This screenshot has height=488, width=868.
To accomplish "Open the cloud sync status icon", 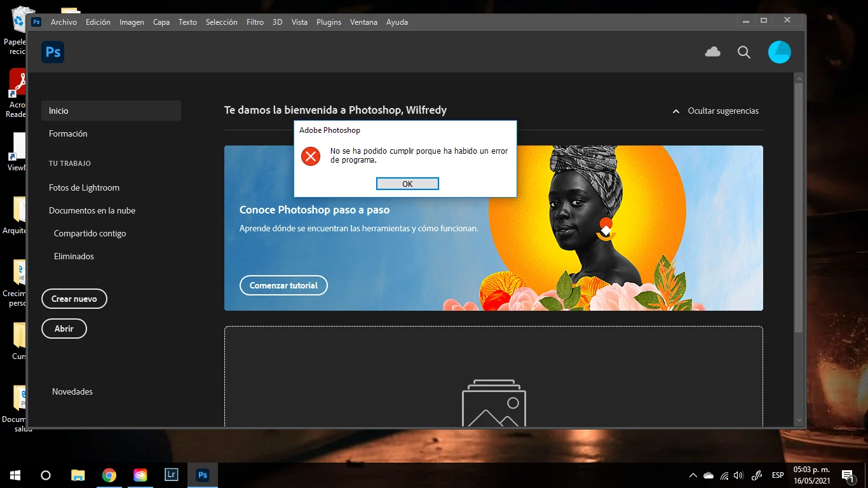I will click(713, 52).
